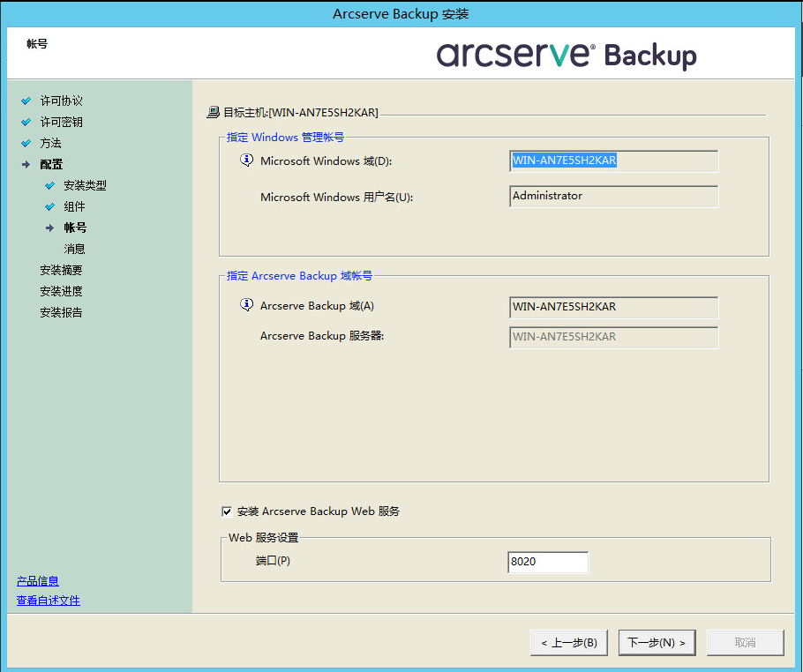
Task: Click the info icon beside Microsoft Windows 域 field
Action: [x=244, y=160]
